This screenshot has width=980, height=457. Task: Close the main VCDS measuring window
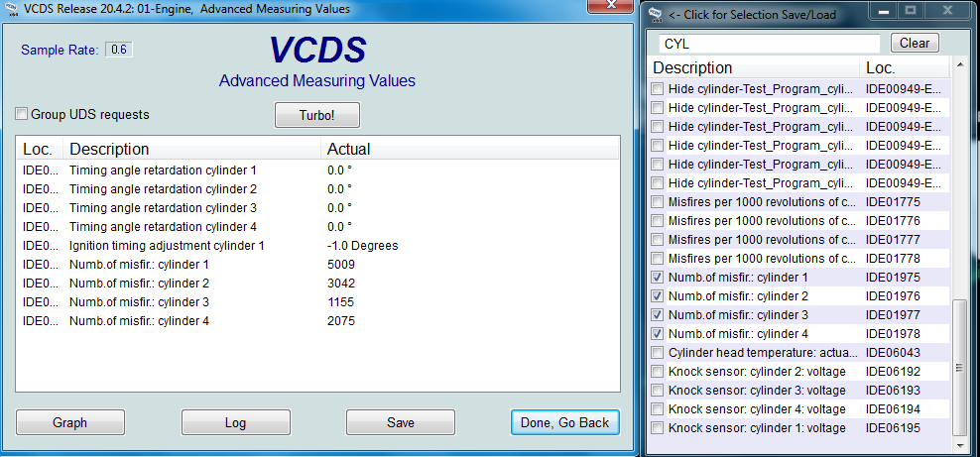coord(611,6)
